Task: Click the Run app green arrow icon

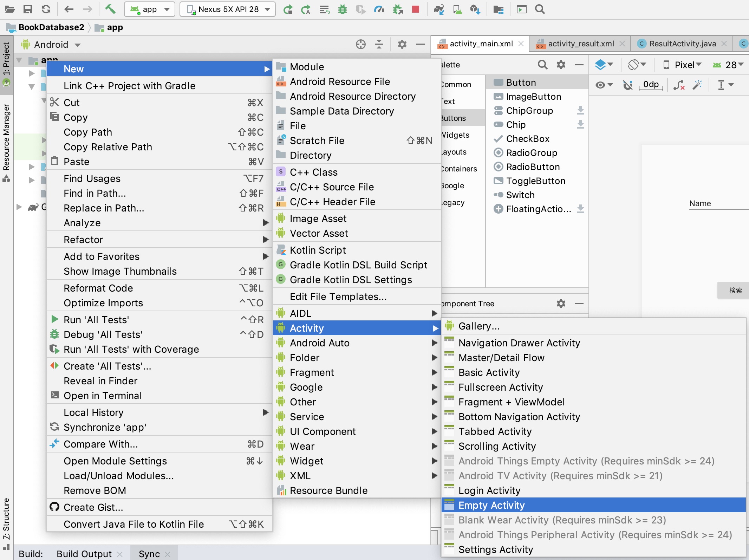Action: [x=288, y=9]
